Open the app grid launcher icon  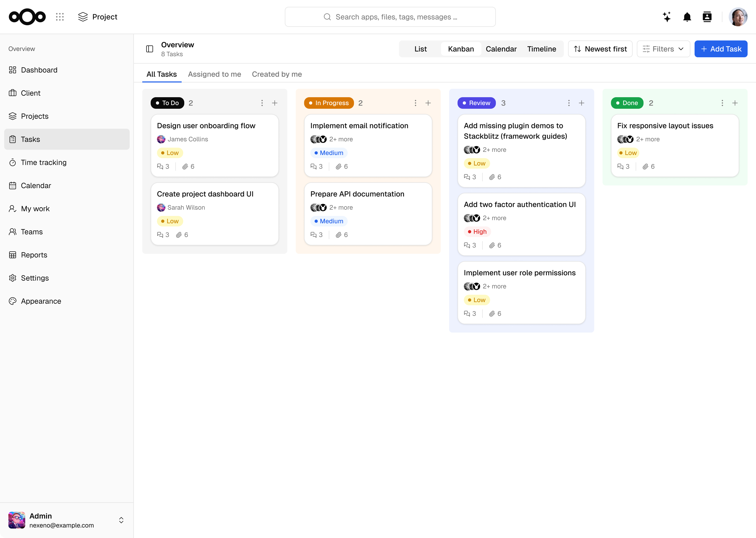60,17
